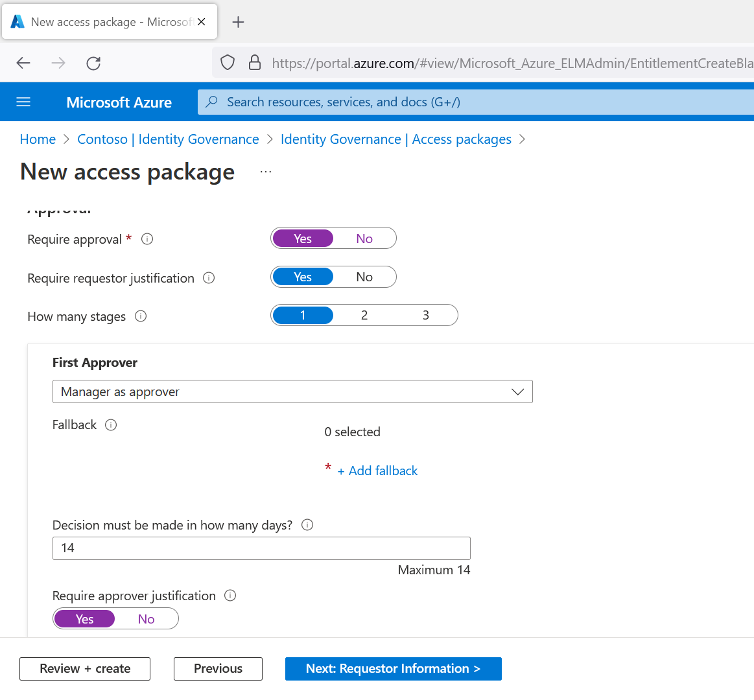Click info icon beside Require requestor justification
The height and width of the screenshot is (700, 754).
209,278
